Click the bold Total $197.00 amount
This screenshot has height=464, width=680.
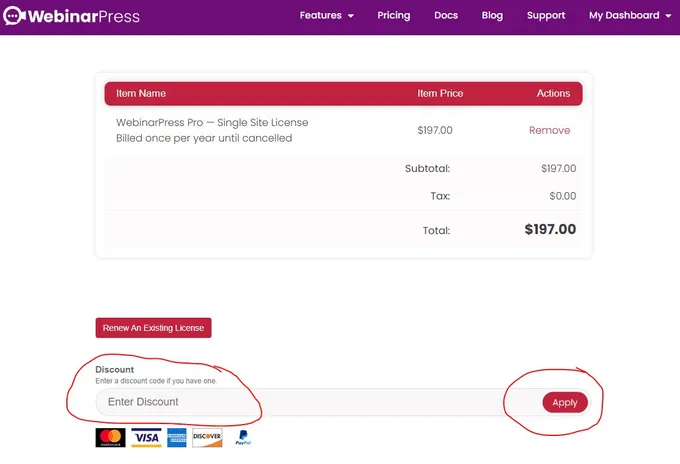click(x=550, y=229)
